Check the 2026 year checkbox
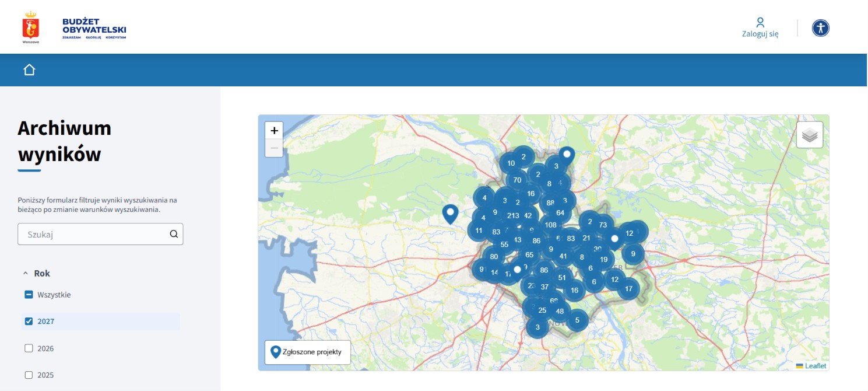This screenshot has width=868, height=391. [x=29, y=348]
